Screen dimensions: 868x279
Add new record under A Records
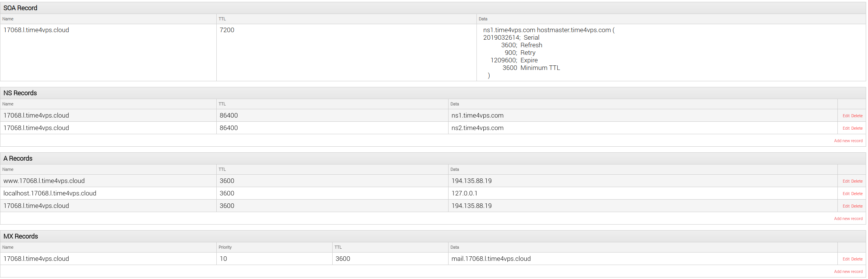pos(848,219)
